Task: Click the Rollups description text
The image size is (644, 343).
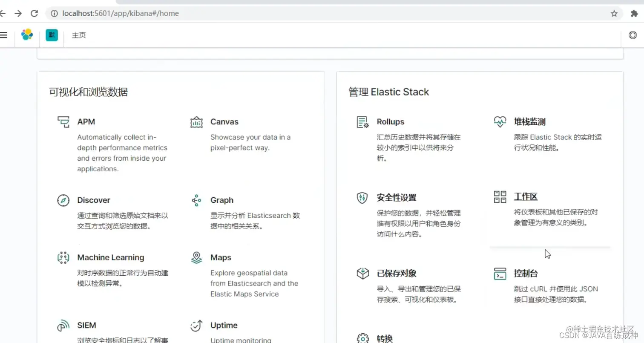Action: tap(419, 148)
